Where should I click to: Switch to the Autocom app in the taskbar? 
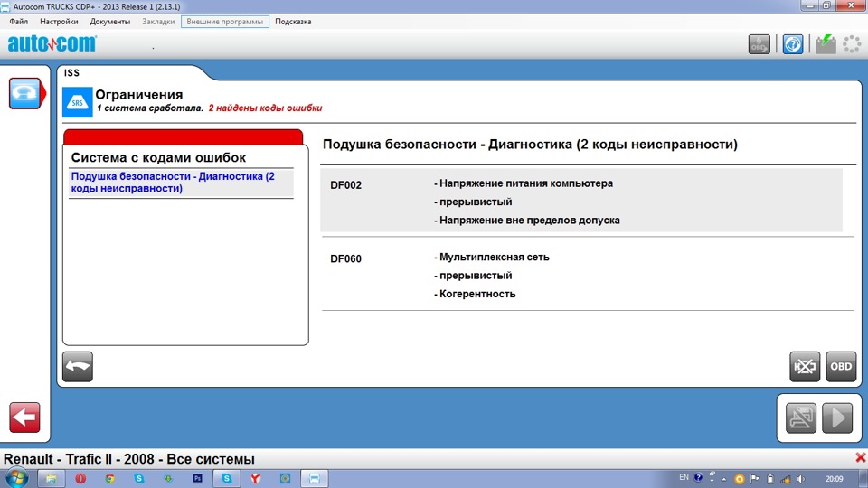click(315, 479)
